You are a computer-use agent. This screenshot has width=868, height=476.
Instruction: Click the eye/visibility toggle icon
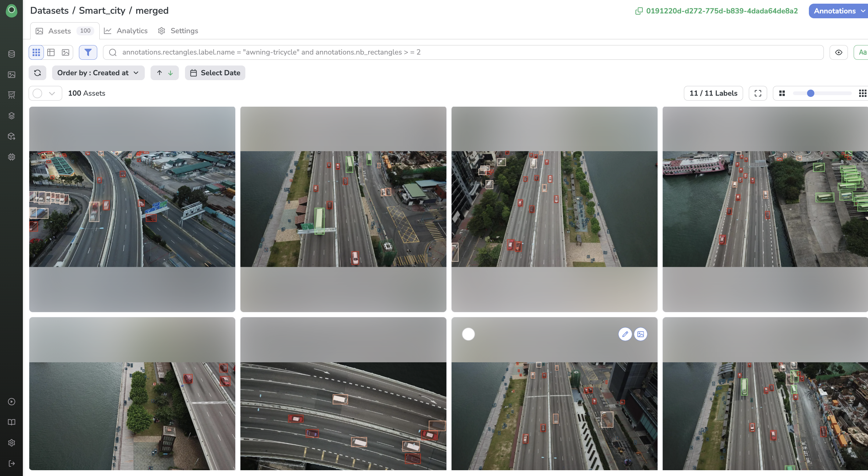[x=839, y=52]
